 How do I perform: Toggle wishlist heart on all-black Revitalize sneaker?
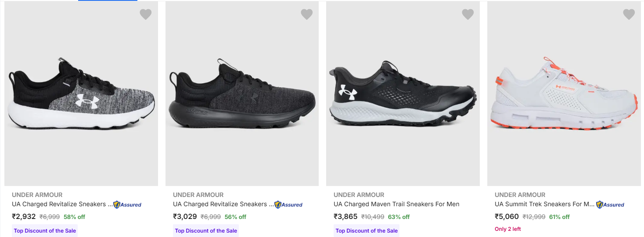pyautogui.click(x=306, y=15)
